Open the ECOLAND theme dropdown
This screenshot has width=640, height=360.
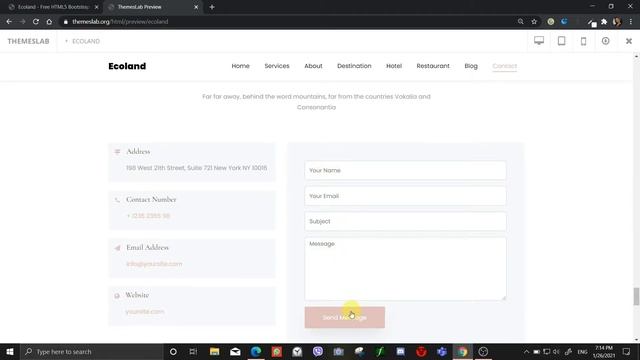click(x=82, y=41)
